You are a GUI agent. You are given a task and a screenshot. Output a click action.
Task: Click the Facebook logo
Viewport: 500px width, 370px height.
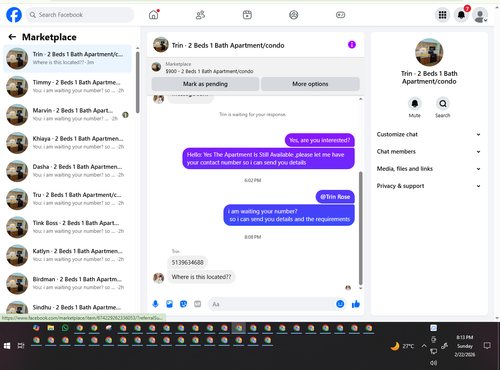pos(14,15)
